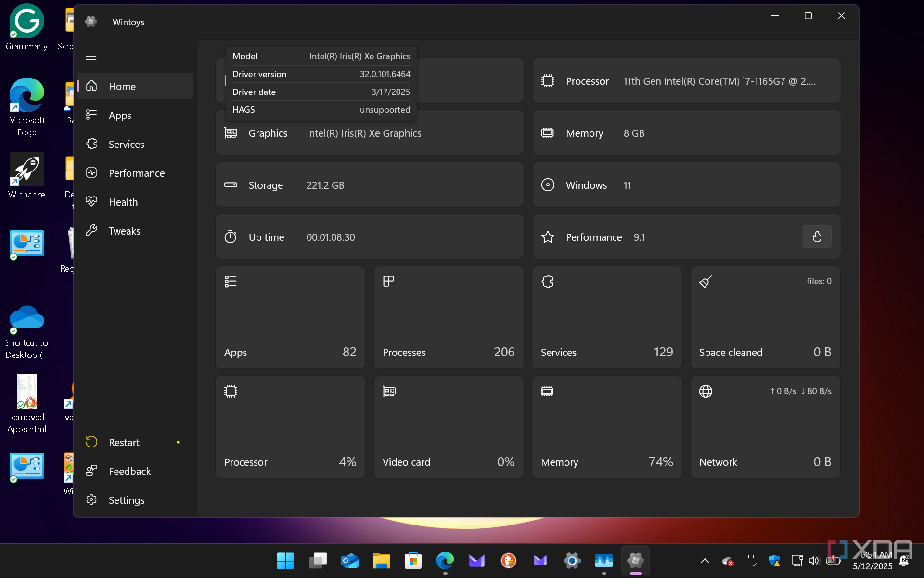
Task: Open File Explorer from the taskbar
Action: (x=381, y=561)
